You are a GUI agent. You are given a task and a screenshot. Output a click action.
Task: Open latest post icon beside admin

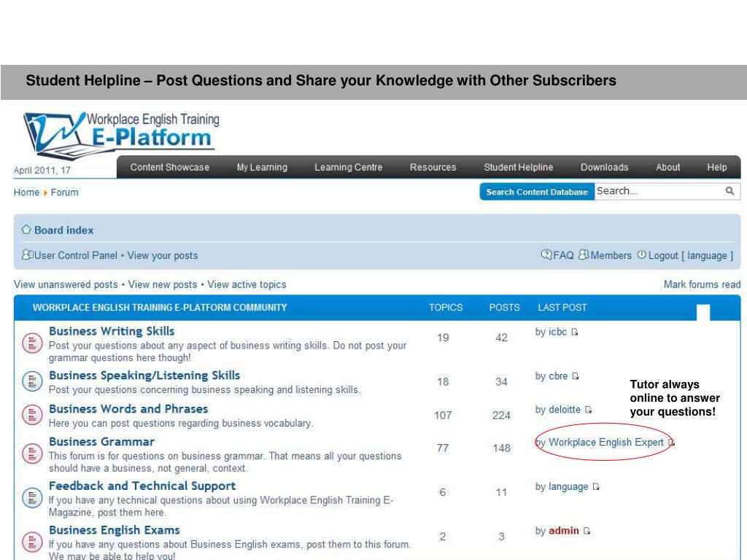coord(587,531)
